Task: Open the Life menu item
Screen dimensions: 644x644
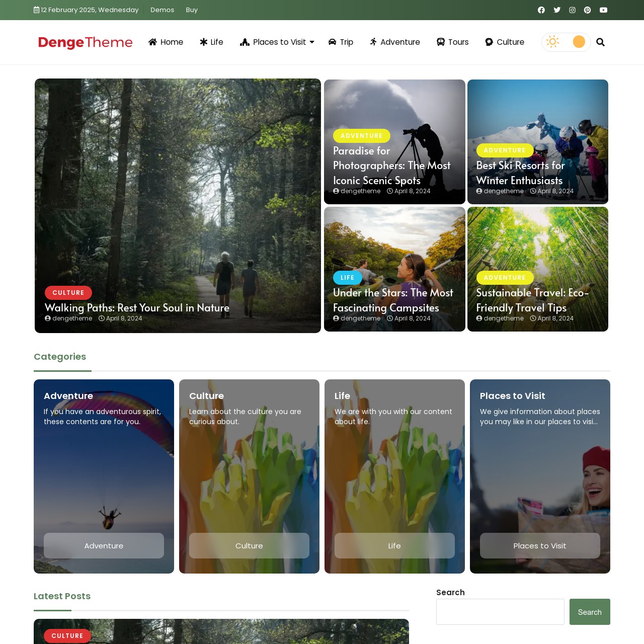Action: coord(211,42)
